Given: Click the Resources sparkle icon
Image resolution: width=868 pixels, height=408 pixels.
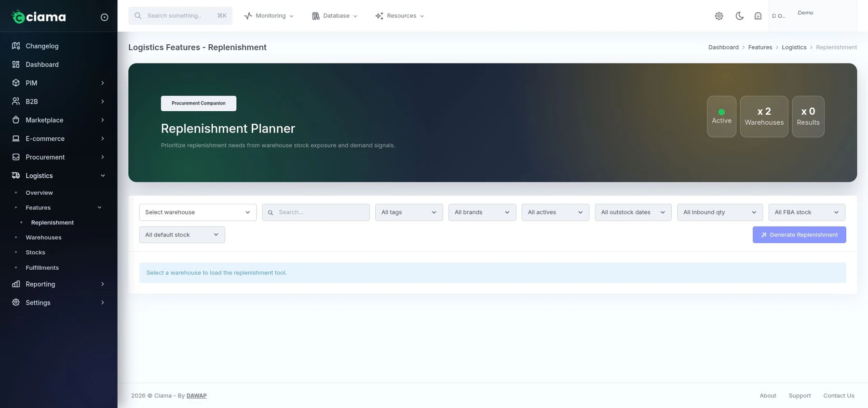Looking at the screenshot, I should coord(380,16).
